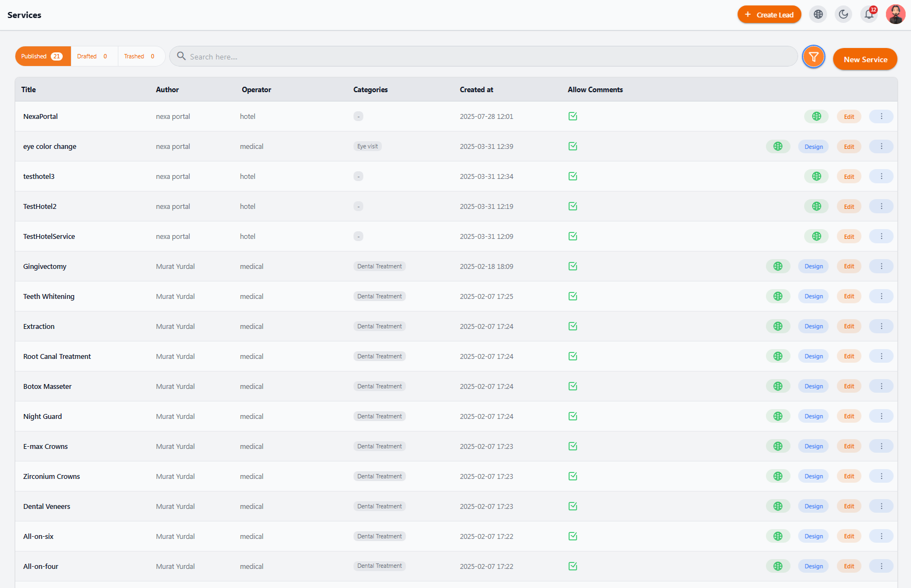The image size is (911, 588).
Task: Open the filter options icon
Action: pyautogui.click(x=813, y=57)
